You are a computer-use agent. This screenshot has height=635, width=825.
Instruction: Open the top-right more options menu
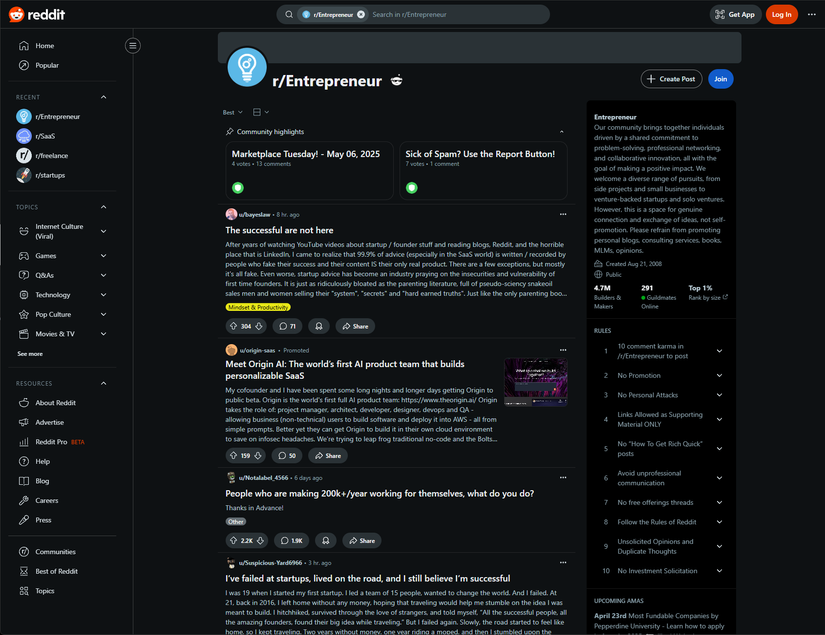pos(812,15)
